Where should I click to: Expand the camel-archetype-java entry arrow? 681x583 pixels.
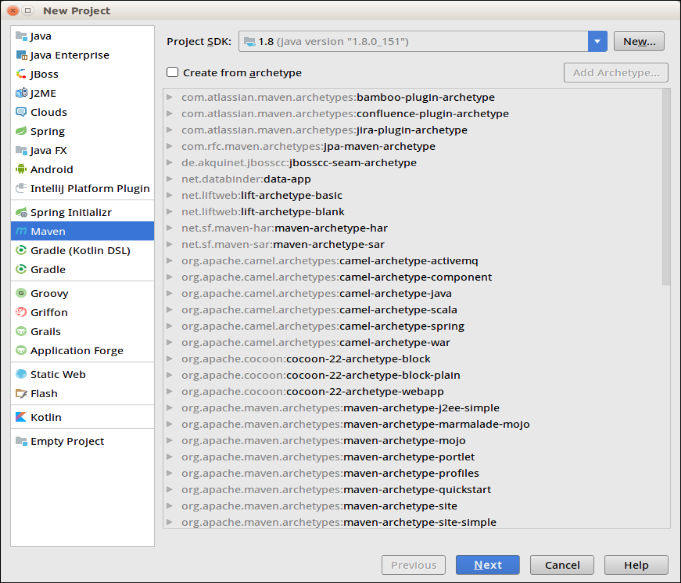click(x=169, y=294)
